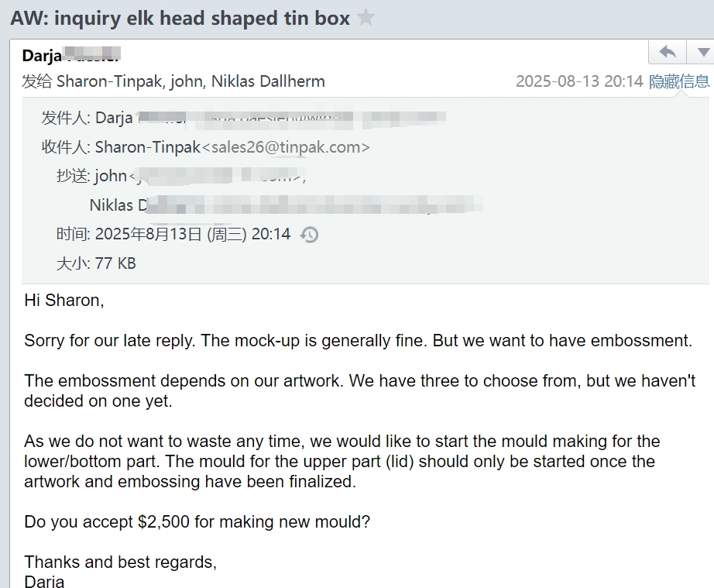Viewport: 714px width, 588px height.
Task: Star this elk head tin box email
Action: (366, 18)
